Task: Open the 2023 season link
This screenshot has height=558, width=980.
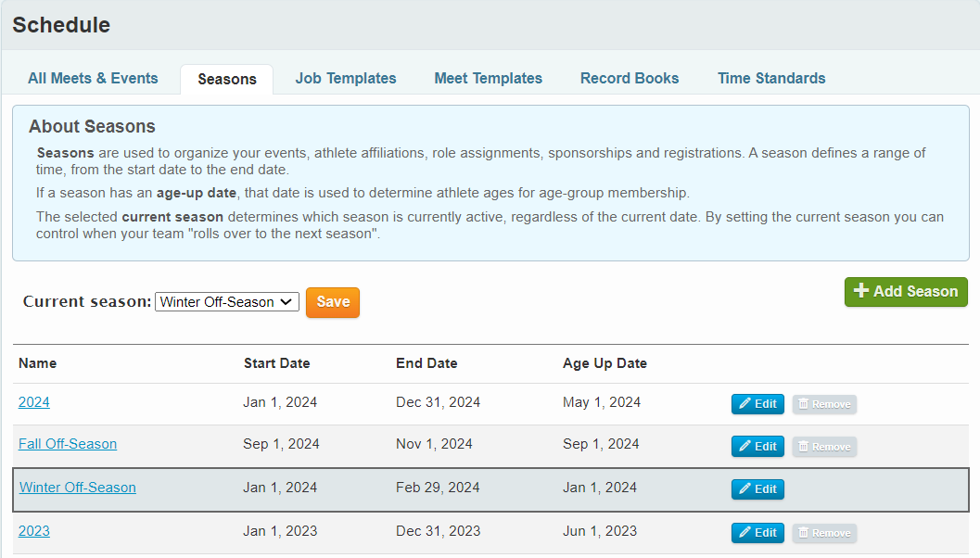Action: click(x=34, y=531)
